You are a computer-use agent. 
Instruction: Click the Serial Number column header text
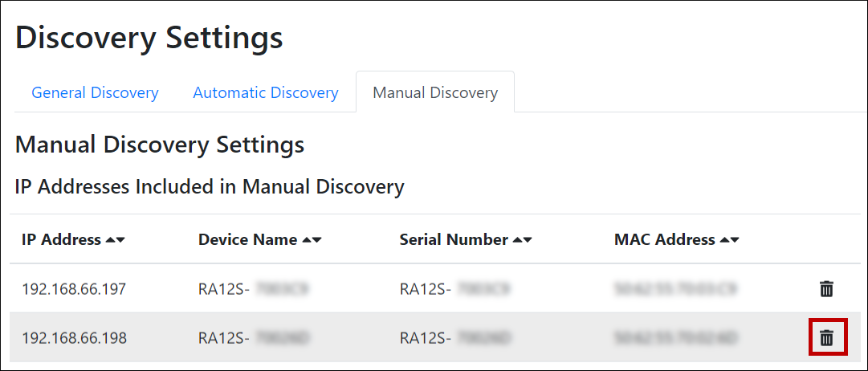(454, 240)
